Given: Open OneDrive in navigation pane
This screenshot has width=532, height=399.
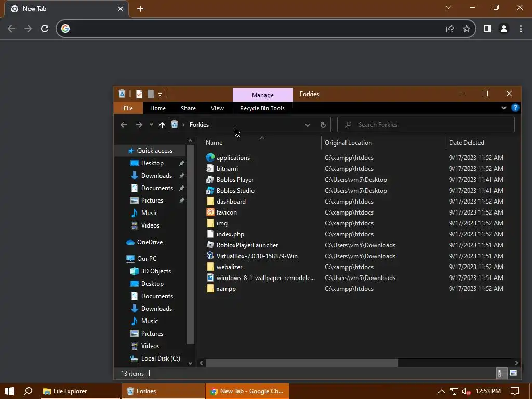Looking at the screenshot, I should tap(150, 242).
